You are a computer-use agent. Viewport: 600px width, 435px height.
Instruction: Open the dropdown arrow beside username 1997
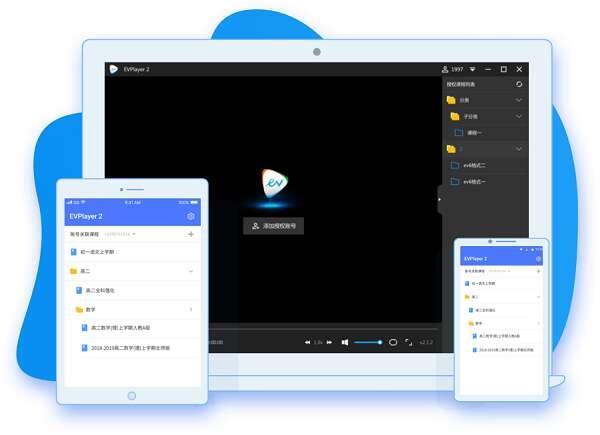click(x=472, y=69)
